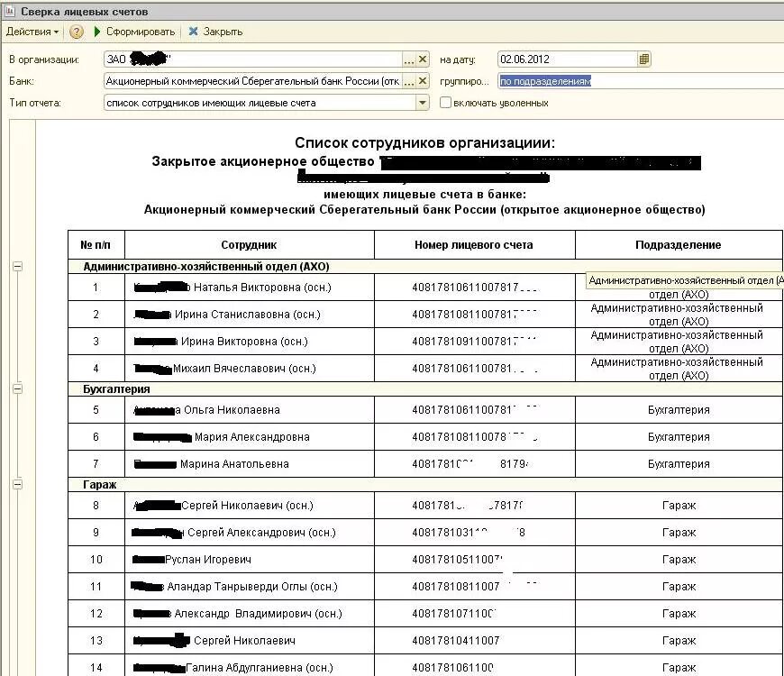This screenshot has width=784, height=676.
Task: Open Тип отчета dropdown list
Action: (423, 103)
